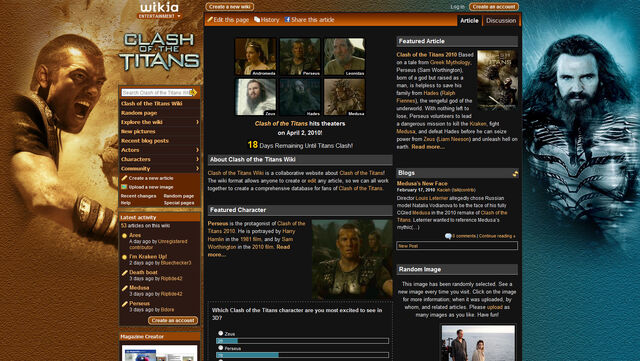
Task: Click the comments speech bubble icon
Action: coord(448,236)
